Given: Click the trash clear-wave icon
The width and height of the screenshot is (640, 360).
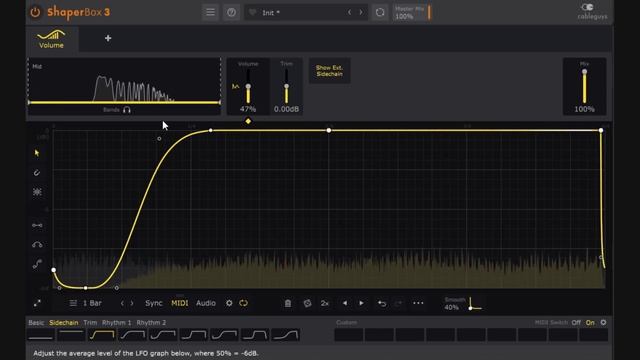Looking at the screenshot, I should tap(288, 303).
